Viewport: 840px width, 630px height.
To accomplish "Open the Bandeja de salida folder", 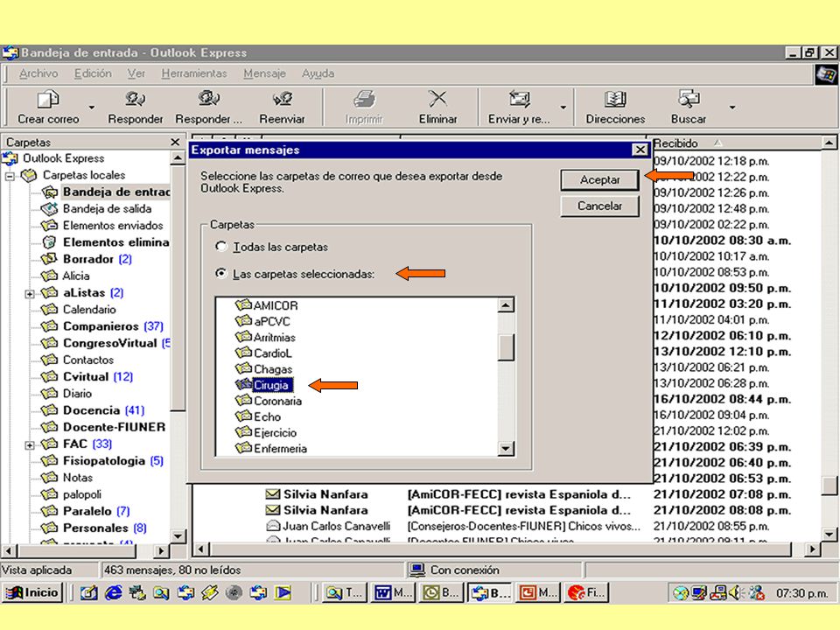I will click(107, 208).
